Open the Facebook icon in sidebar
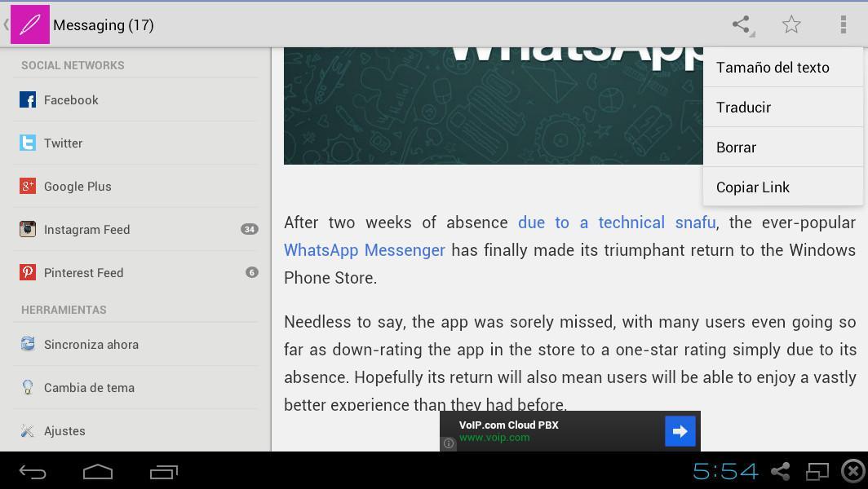 pyautogui.click(x=28, y=99)
